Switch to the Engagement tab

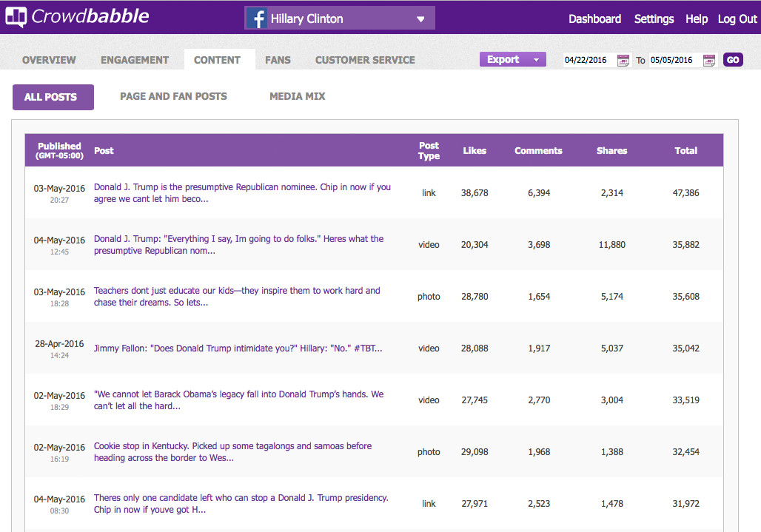(x=135, y=60)
